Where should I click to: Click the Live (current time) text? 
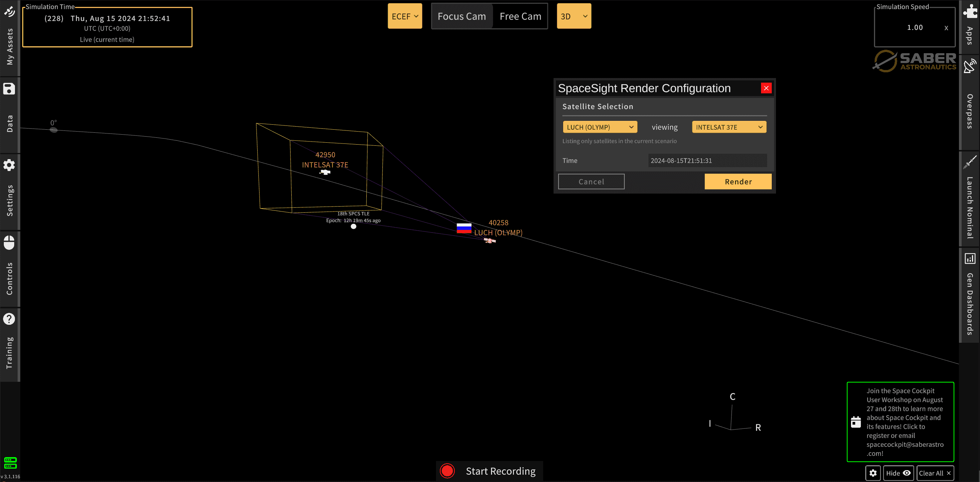point(107,39)
